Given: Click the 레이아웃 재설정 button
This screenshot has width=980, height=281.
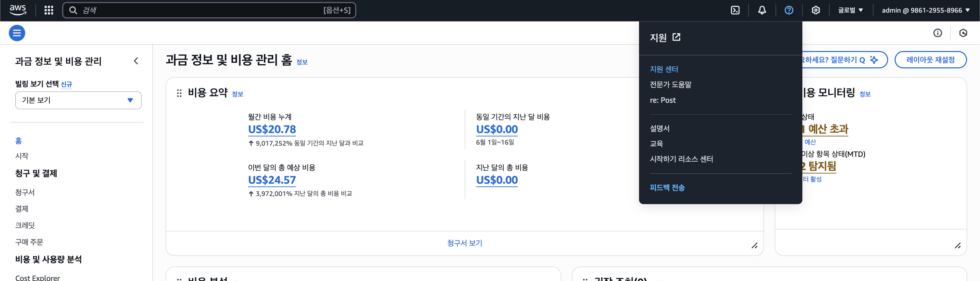Looking at the screenshot, I should (930, 60).
